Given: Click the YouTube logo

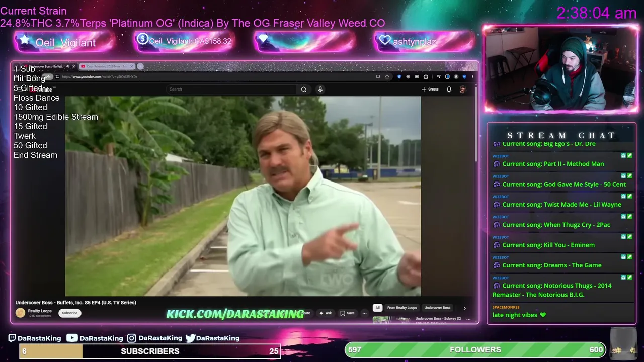Looking at the screenshot, I should point(41,89).
